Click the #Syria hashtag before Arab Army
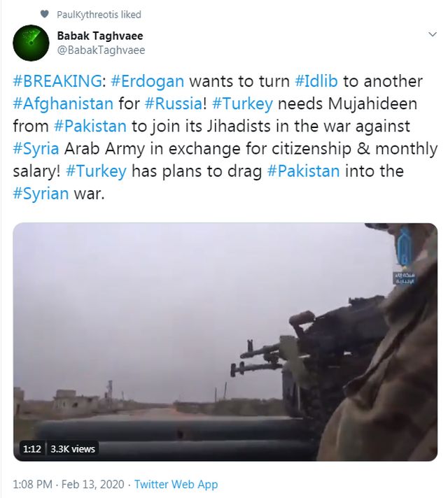The height and width of the screenshot is (498, 448). click(x=36, y=149)
